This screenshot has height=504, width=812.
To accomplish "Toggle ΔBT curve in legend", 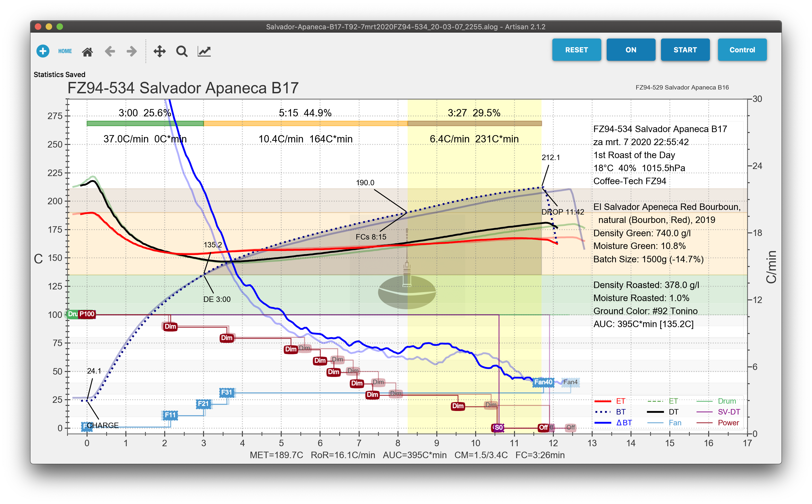I will point(624,423).
